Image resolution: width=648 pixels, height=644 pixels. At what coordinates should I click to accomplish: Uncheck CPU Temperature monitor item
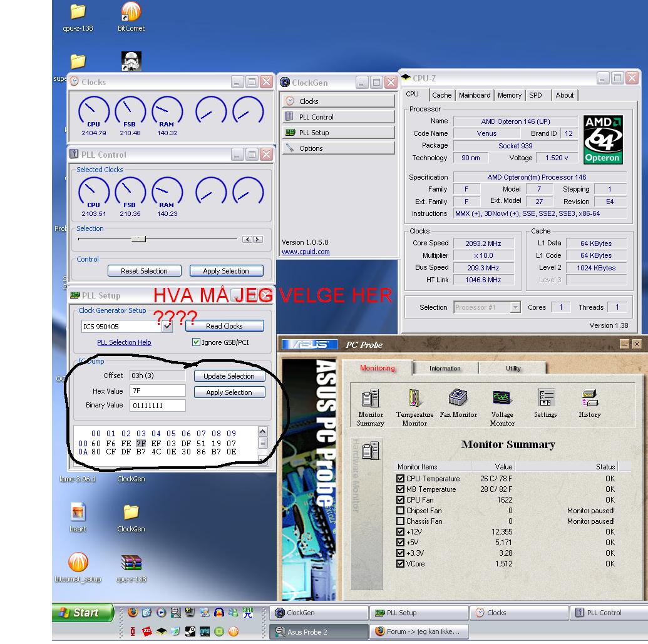tap(400, 478)
